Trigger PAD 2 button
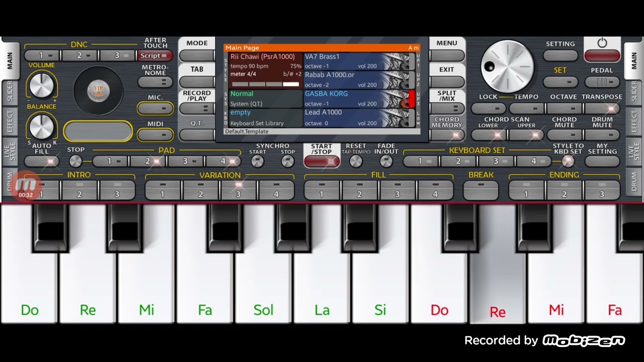The image size is (644, 362). (148, 161)
